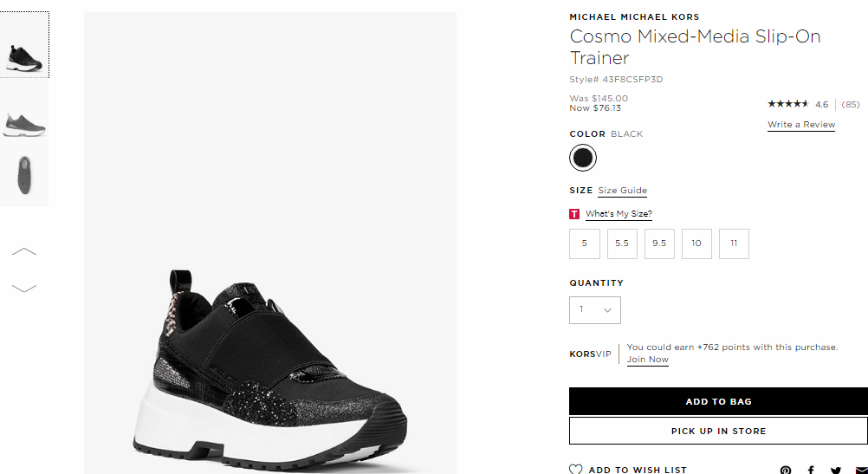Click the Twitter share icon

pos(836,471)
